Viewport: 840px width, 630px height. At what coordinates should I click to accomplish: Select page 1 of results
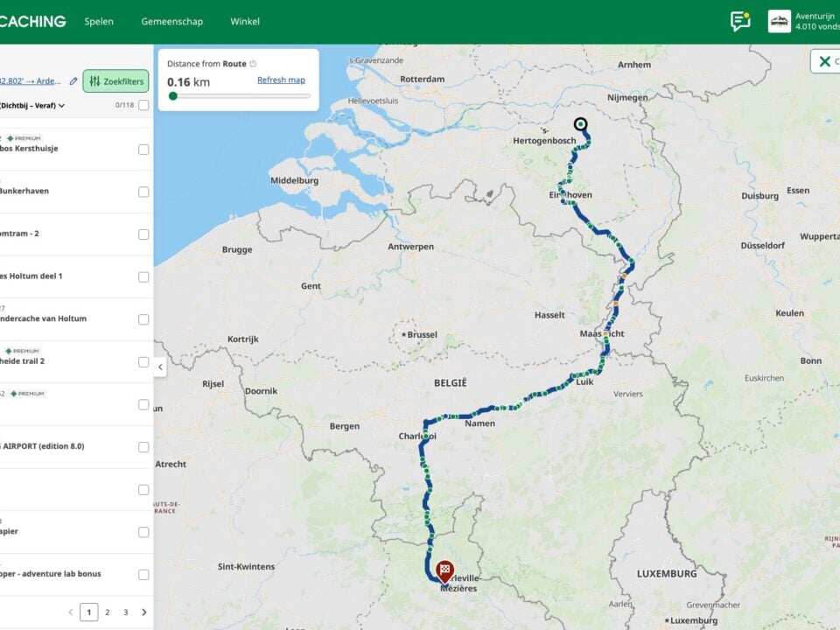[89, 612]
